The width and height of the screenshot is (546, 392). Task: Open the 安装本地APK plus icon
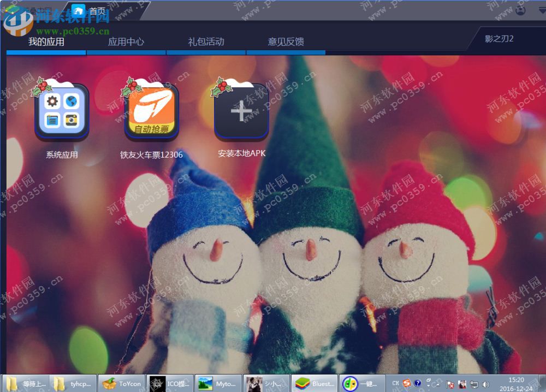241,111
